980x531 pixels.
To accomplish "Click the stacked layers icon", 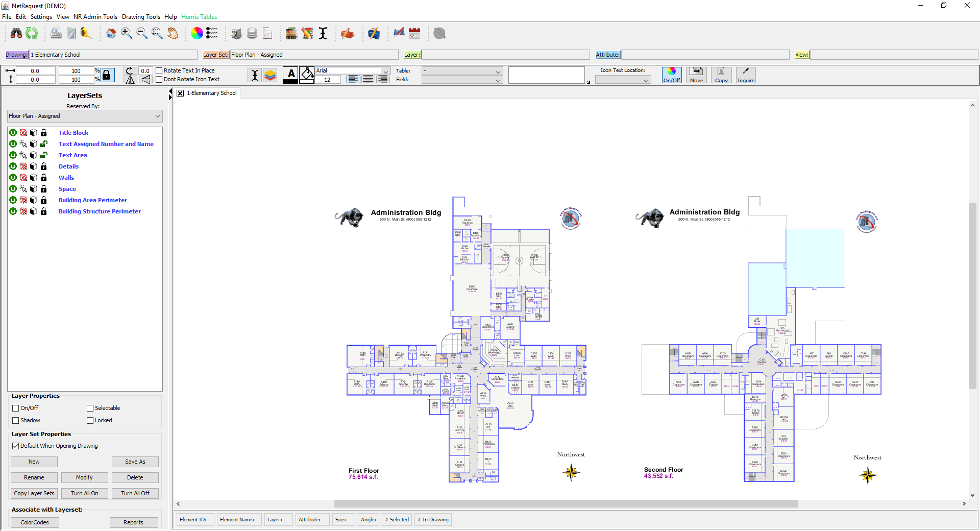I will [x=270, y=75].
